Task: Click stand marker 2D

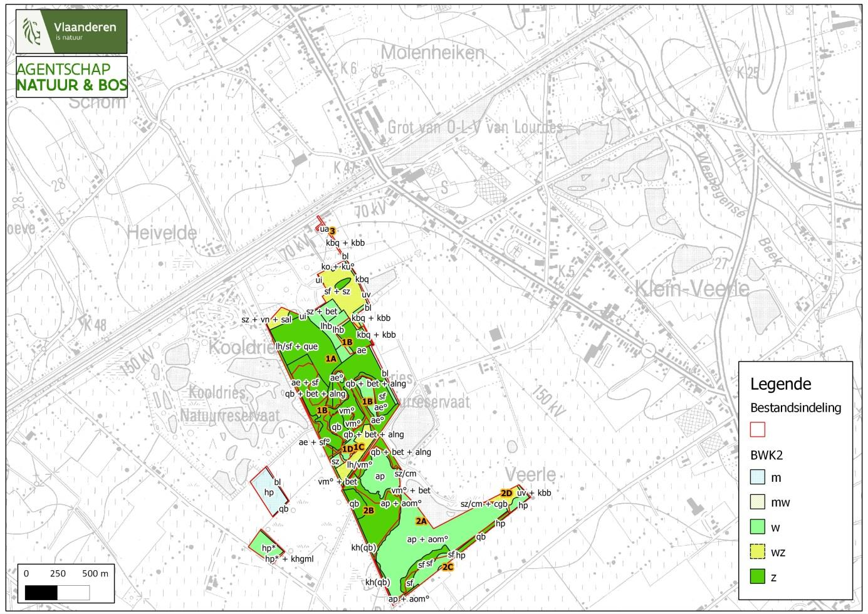Action: pos(506,493)
